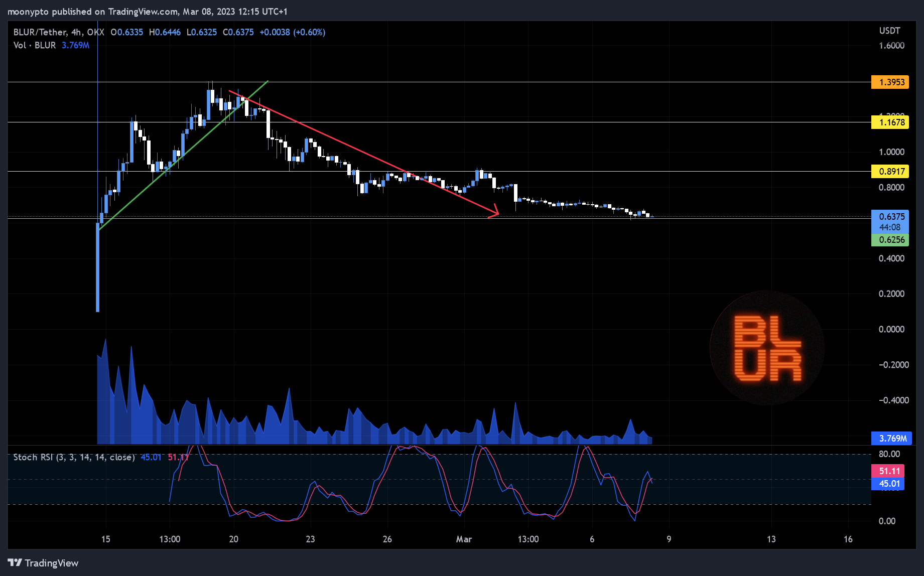Click the BLUR/Tether, 4h, OKX symbol title

pos(59,32)
